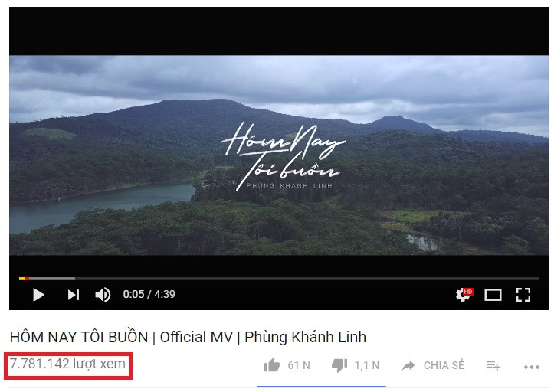Enter fullscreen mode
Viewport: 554px width, 392px height.
pos(523,295)
